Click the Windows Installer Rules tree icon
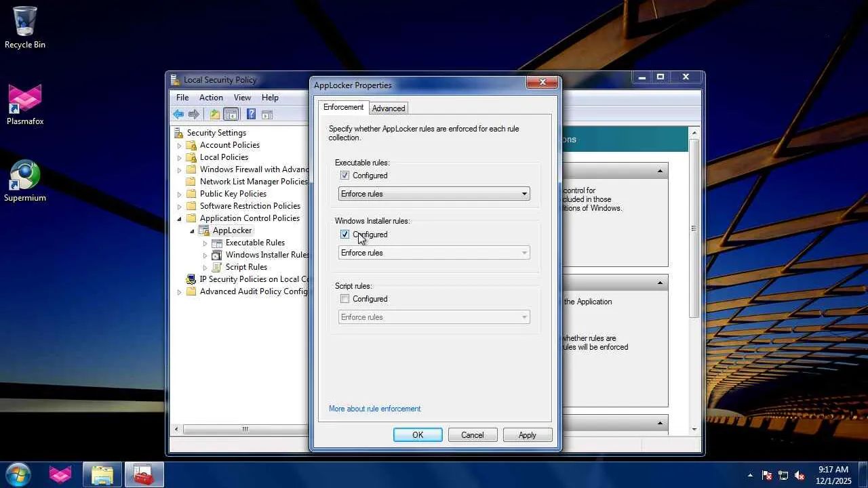 tap(217, 255)
